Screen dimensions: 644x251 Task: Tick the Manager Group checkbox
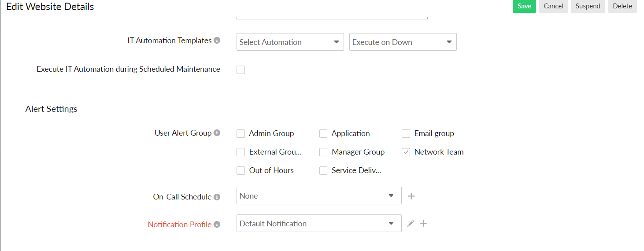click(x=323, y=152)
